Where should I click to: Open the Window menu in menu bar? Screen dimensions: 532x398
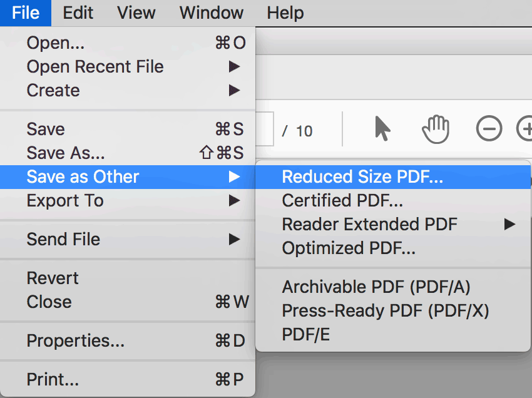point(212,13)
